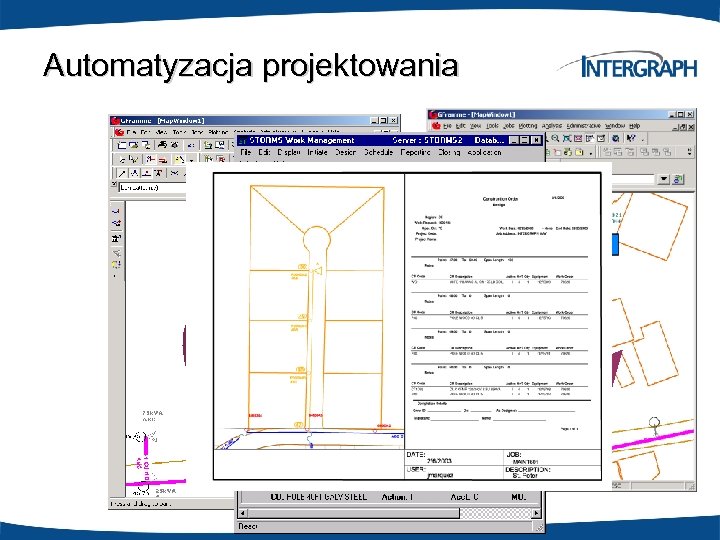Click blue icon beside right GFramme combo box
This screenshot has height=540, width=720.
pos(678,179)
